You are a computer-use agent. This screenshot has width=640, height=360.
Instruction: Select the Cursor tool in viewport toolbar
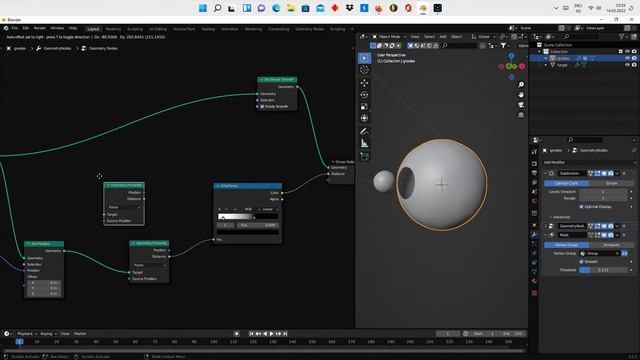pos(364,70)
